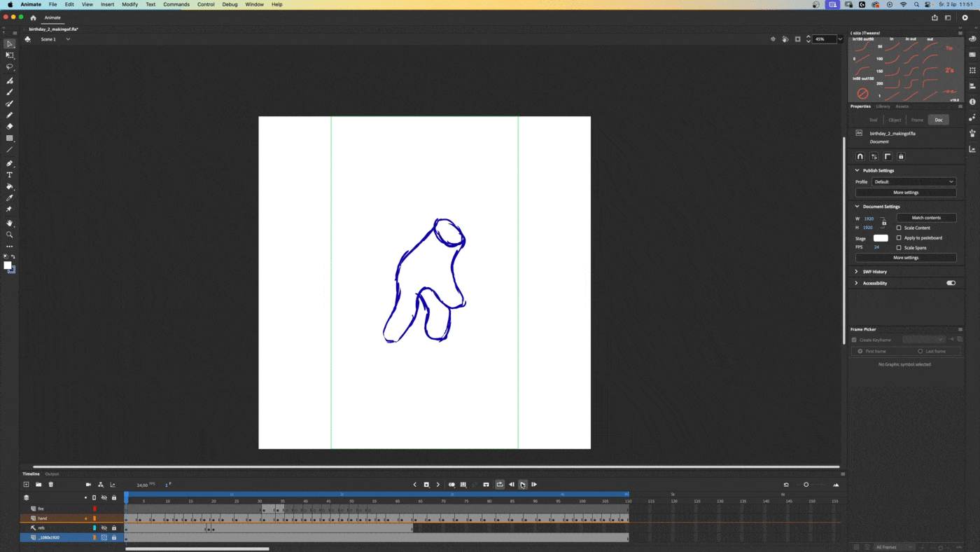Screen dimensions: 980x552
Task: Switch to the Library tab
Action: tap(883, 106)
